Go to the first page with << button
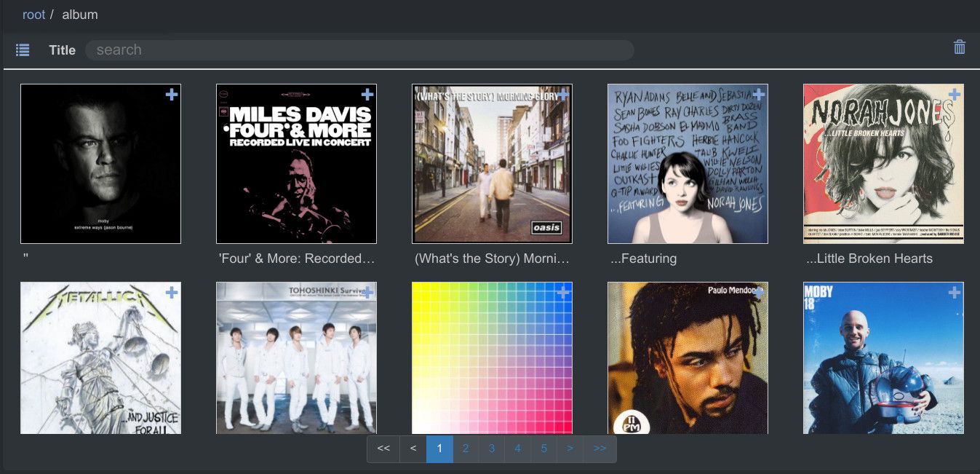The width and height of the screenshot is (980, 474). [383, 449]
